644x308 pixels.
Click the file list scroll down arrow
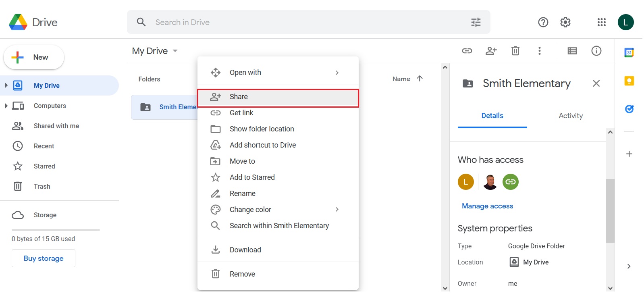coord(445,288)
